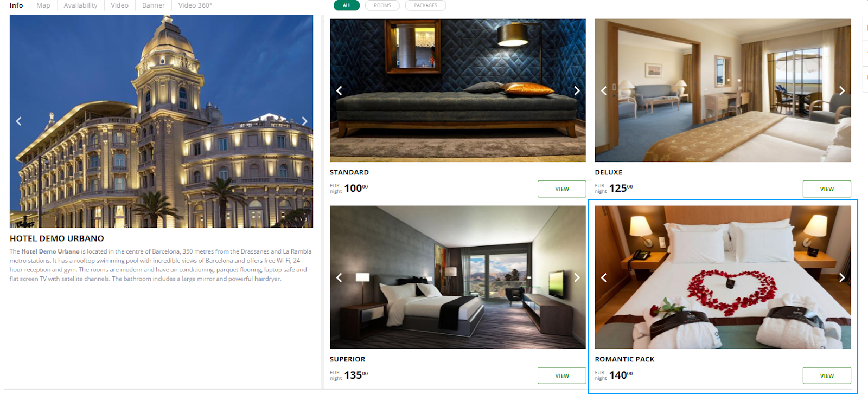The width and height of the screenshot is (868, 395).
Task: Switch to the Map tab
Action: (x=43, y=5)
